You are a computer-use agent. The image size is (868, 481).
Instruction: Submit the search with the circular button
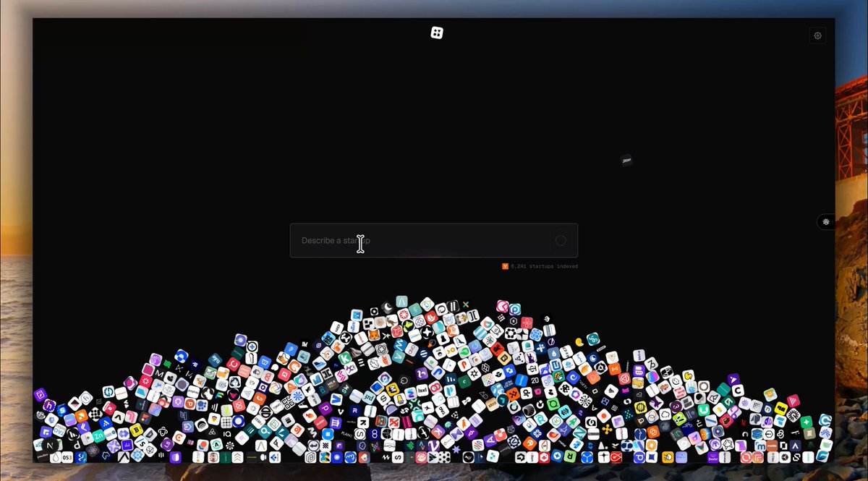pos(561,240)
